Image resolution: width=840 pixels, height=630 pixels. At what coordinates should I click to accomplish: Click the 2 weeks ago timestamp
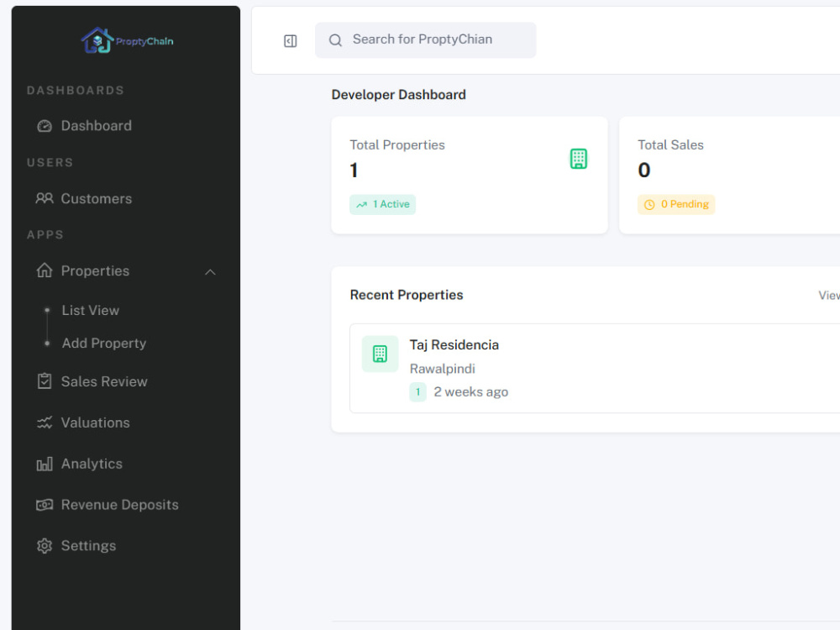tap(471, 392)
